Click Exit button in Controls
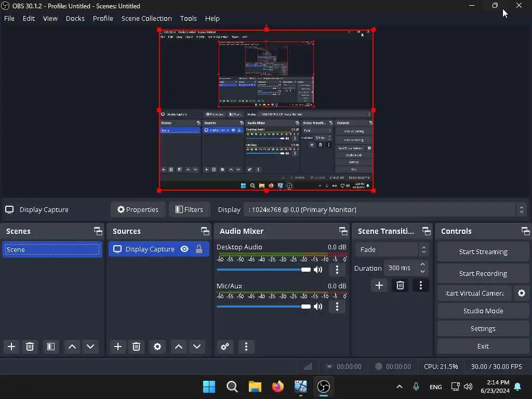Viewport: 532px width, 399px height. [x=483, y=346]
